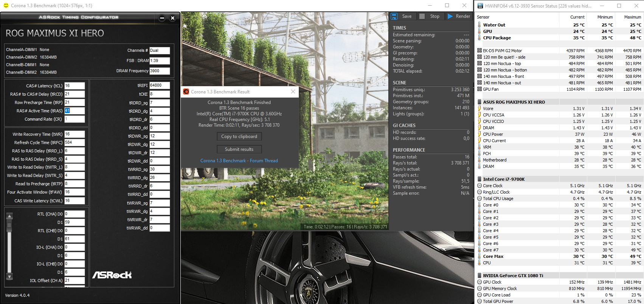The width and height of the screenshot is (644, 304).
Task: Click the clock icon beside Ring/LLC Clock
Action: (x=480, y=192)
